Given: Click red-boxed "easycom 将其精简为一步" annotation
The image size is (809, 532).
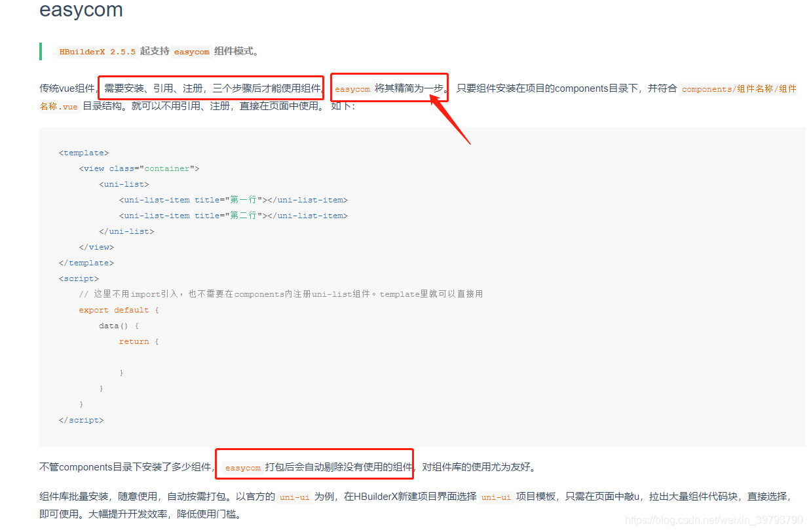Looking at the screenshot, I should [389, 86].
